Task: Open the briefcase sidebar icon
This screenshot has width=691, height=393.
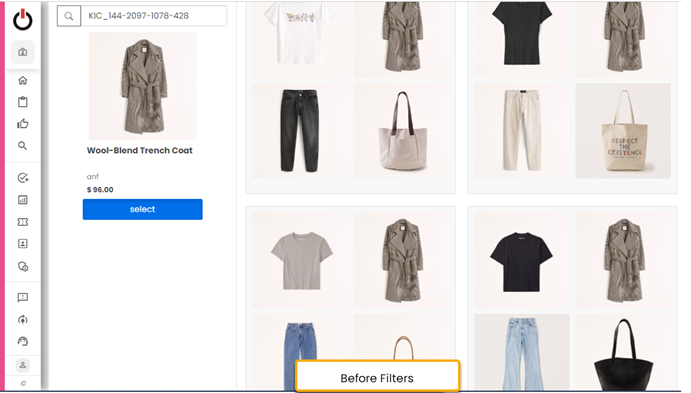Action: [x=22, y=52]
